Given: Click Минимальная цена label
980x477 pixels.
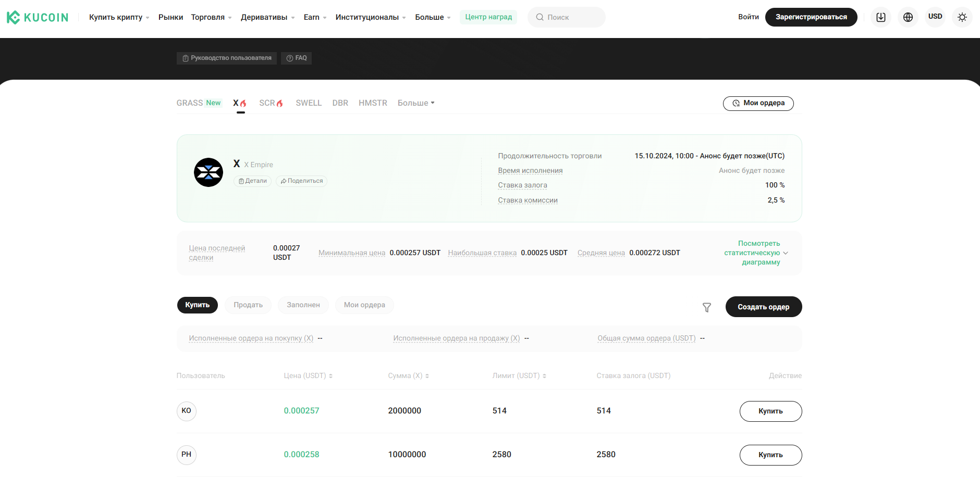Looking at the screenshot, I should point(352,253).
